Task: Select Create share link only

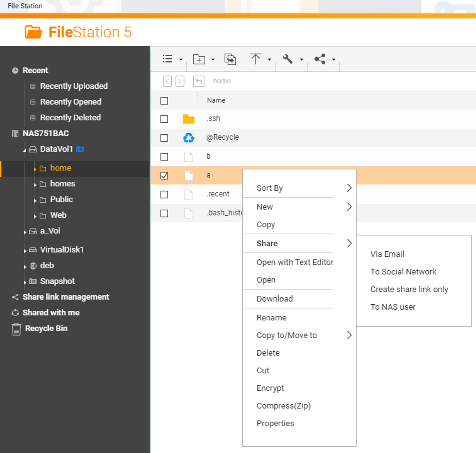Action: click(409, 289)
